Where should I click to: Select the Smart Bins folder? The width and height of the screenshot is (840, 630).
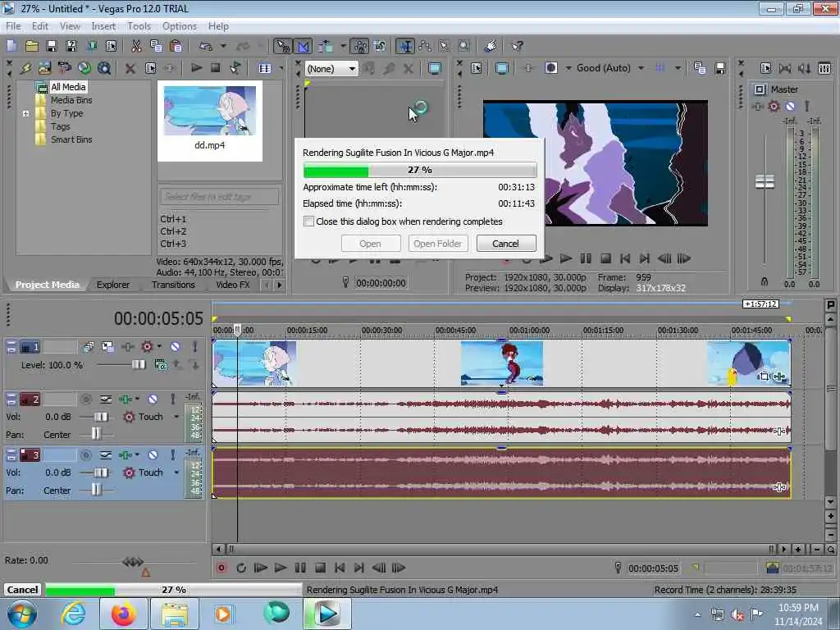tap(71, 139)
